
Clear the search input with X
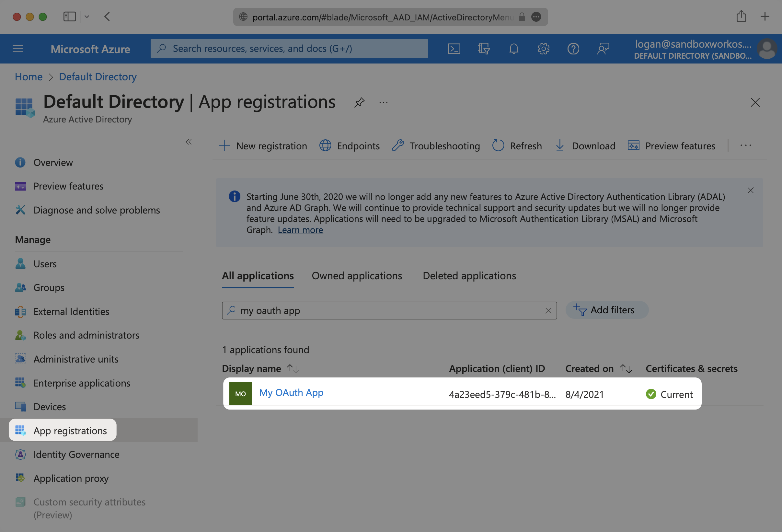(548, 310)
